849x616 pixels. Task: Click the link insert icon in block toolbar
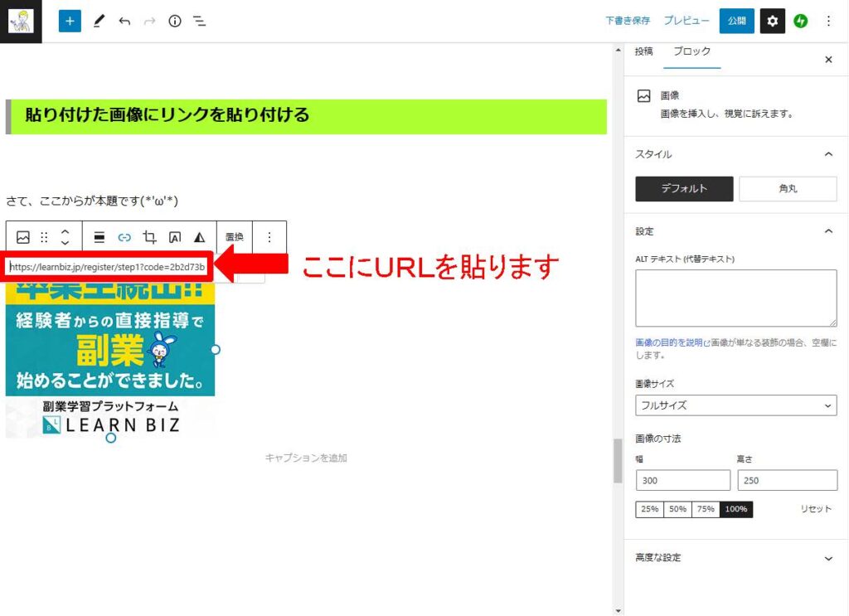coord(124,237)
